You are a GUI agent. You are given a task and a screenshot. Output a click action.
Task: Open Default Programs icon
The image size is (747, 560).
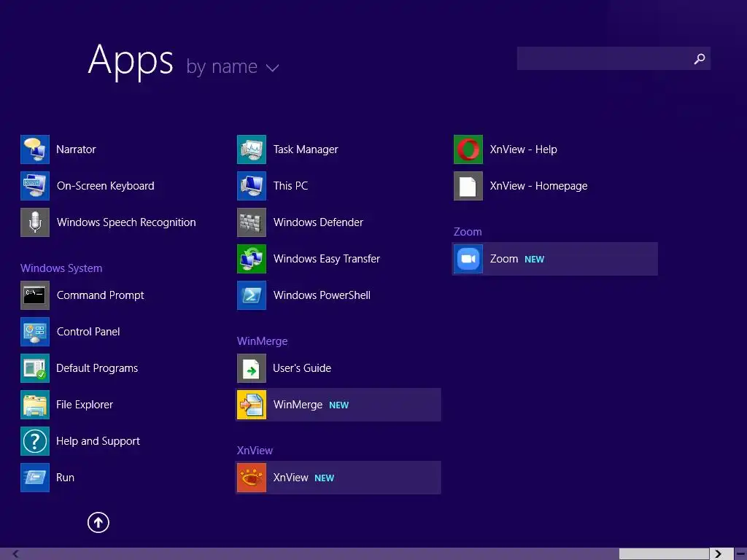pos(35,368)
